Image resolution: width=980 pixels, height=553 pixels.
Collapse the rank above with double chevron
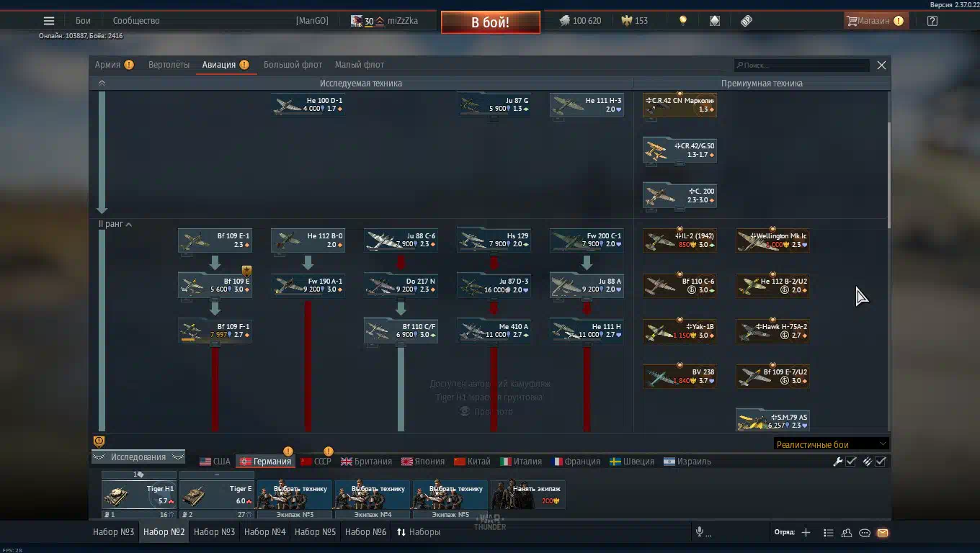point(102,84)
